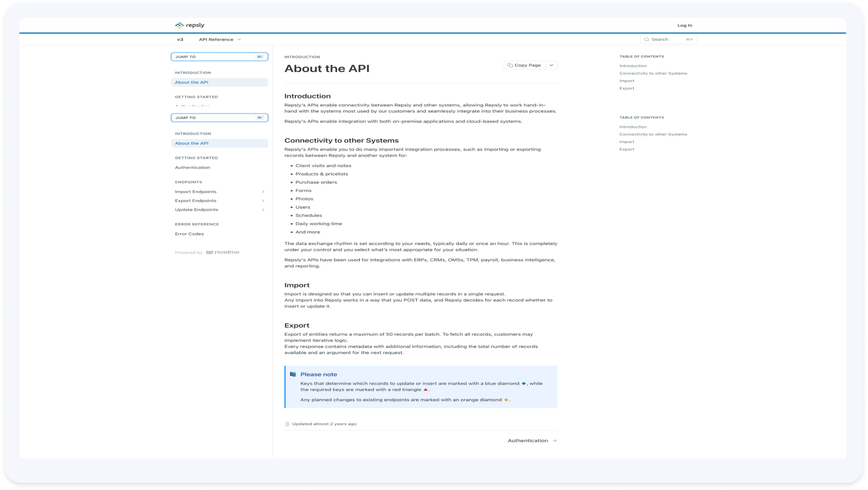Open Export Endpoints in the sidebar

pyautogui.click(x=196, y=201)
